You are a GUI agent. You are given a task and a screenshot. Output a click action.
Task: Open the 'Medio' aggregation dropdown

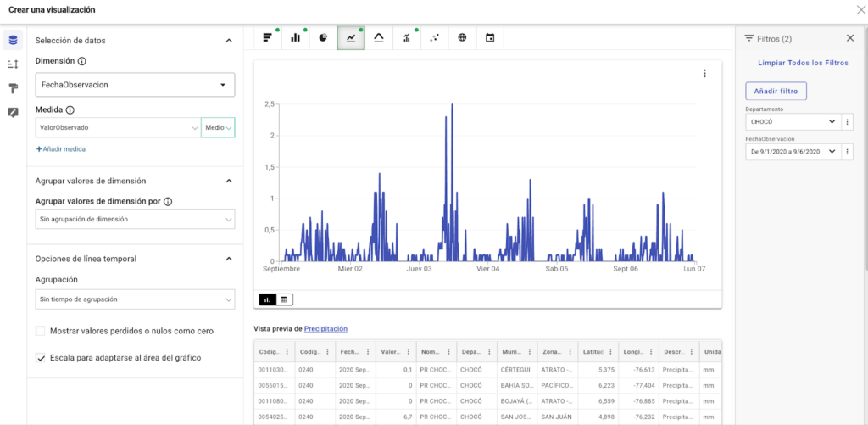coord(217,127)
